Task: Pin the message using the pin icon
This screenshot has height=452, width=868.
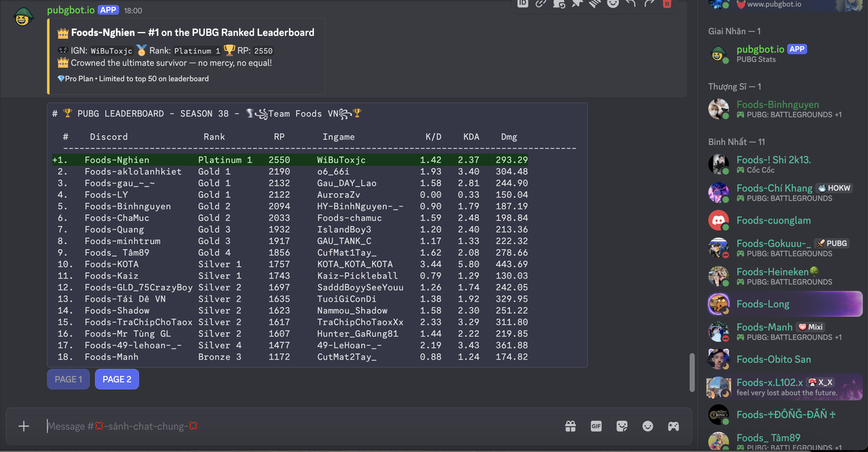Action: (576, 3)
